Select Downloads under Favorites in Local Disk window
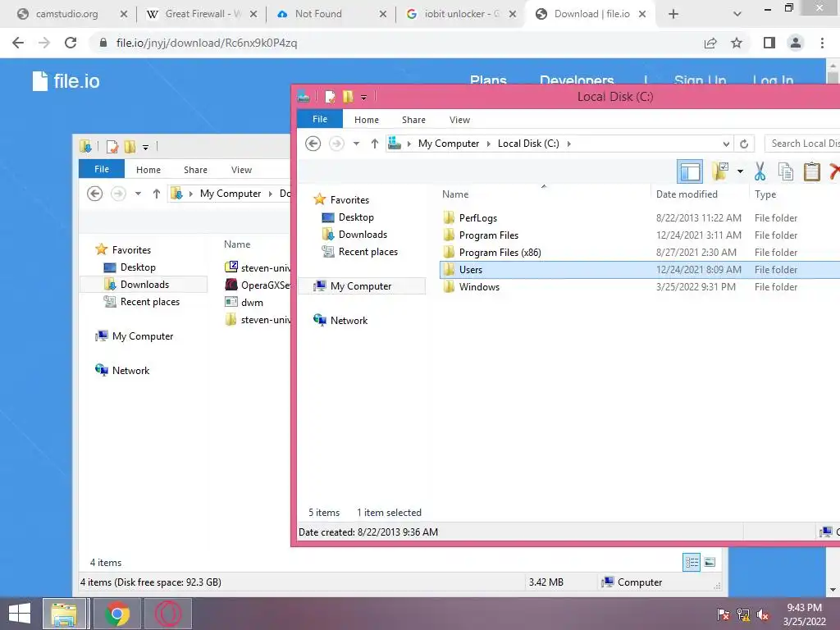Image resolution: width=840 pixels, height=630 pixels. pos(362,234)
